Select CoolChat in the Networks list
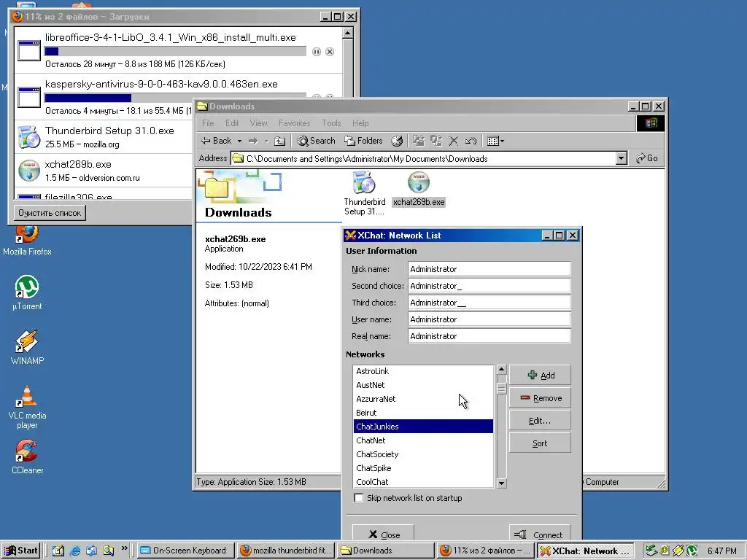The height and width of the screenshot is (560, 747). tap(424, 482)
